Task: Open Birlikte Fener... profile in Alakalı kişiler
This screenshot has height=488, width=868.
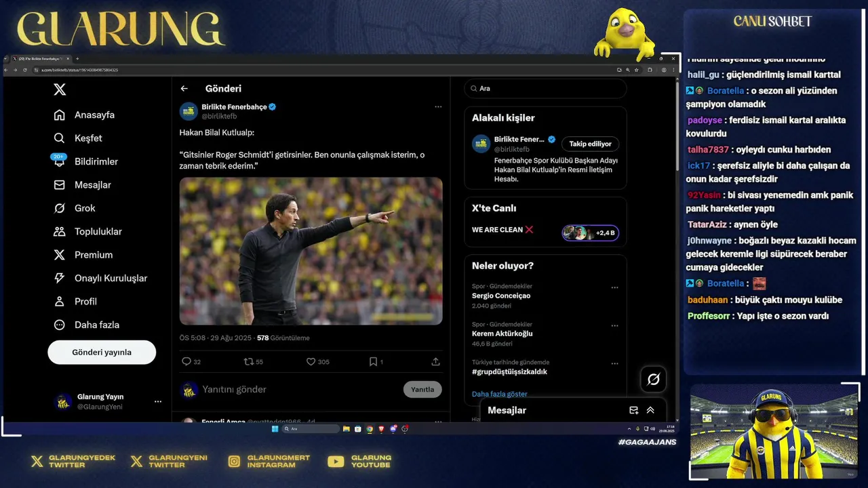Action: (x=519, y=139)
